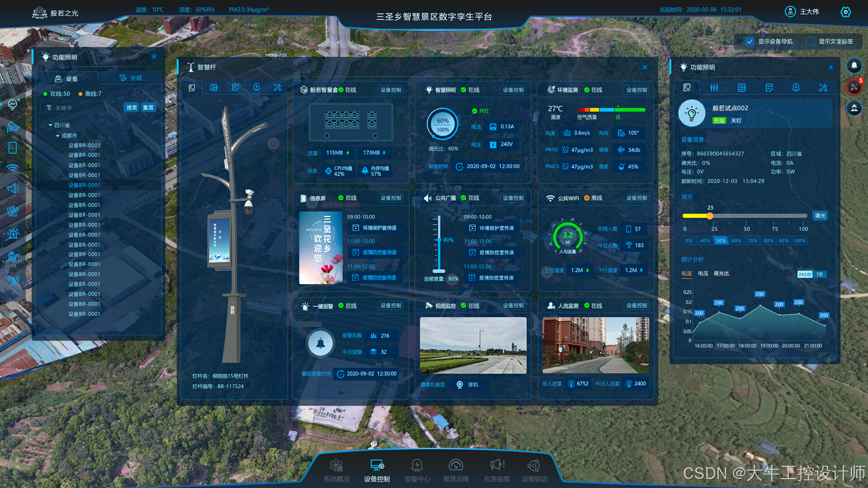Click 设备控制 button on 环境监测 card
The width and height of the screenshot is (868, 488).
637,90
